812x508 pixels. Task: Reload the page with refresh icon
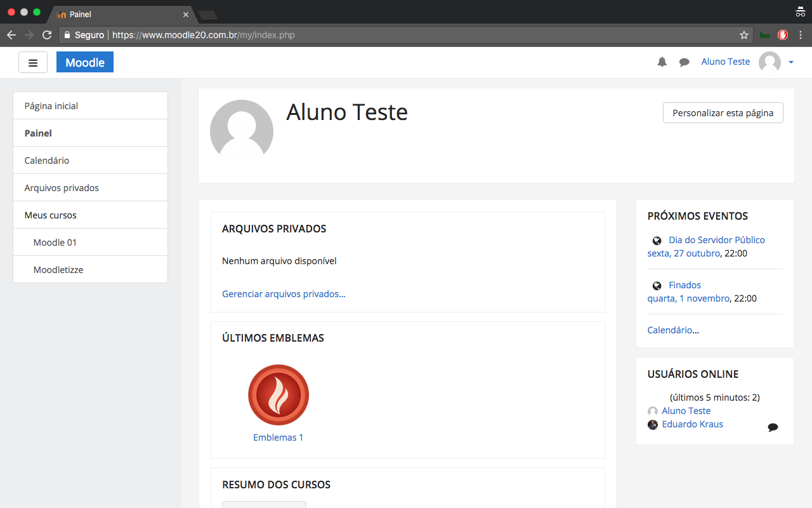pyautogui.click(x=47, y=35)
